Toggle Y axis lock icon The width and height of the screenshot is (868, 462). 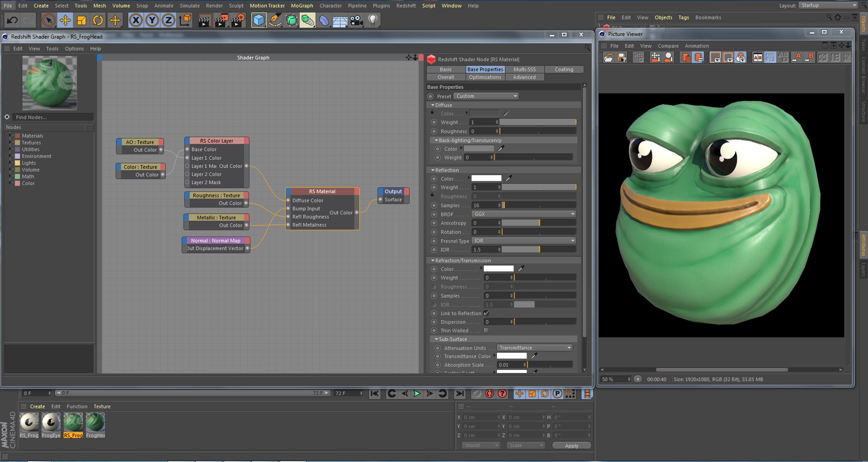click(152, 20)
